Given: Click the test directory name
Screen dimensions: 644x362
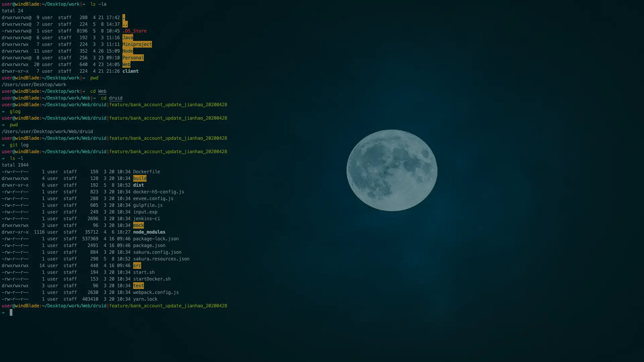Looking at the screenshot, I should pos(139,286).
